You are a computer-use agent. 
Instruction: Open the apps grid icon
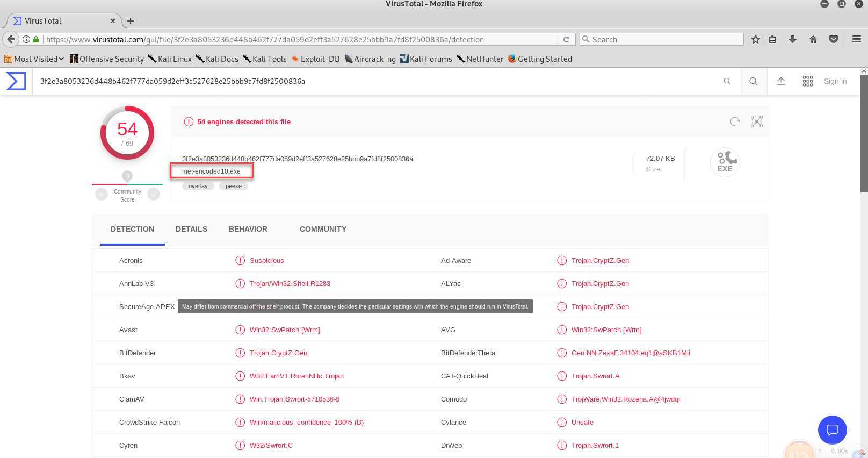808,81
